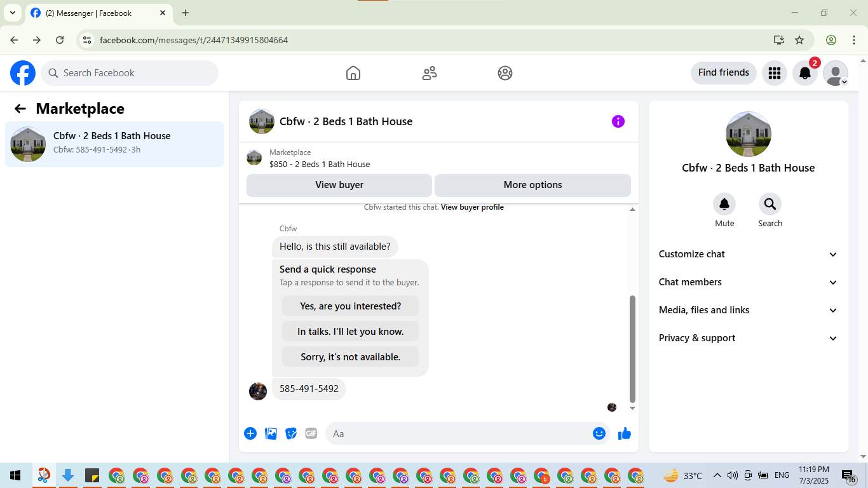
Task: Open the account profile avatar menu
Action: point(836,73)
